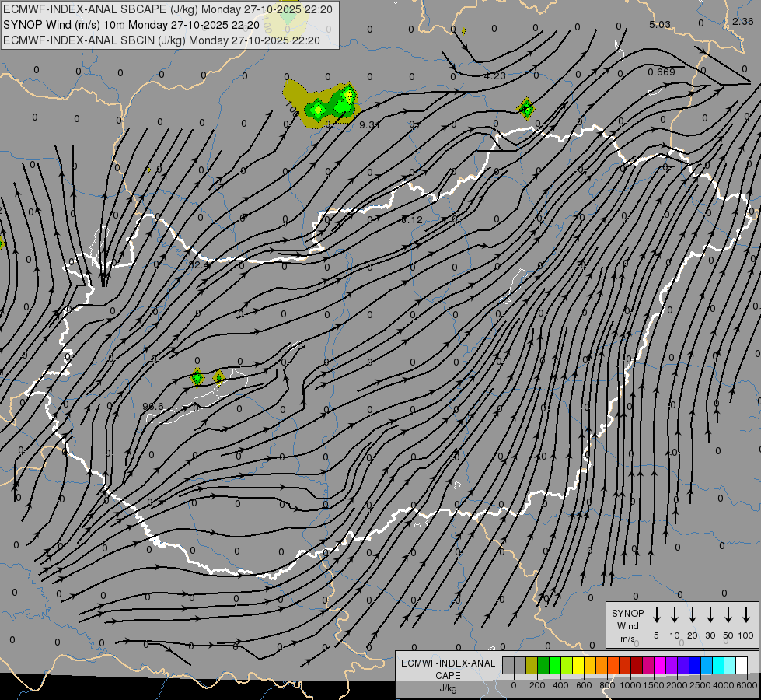Click the 200 tick label on CAPE legend
Image resolution: width=761 pixels, height=700 pixels.
[537, 685]
